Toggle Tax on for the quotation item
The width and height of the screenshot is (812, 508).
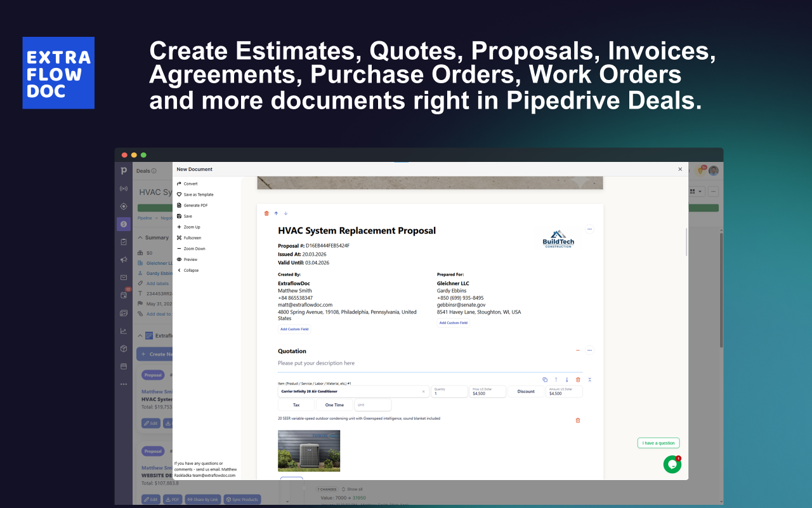click(296, 404)
